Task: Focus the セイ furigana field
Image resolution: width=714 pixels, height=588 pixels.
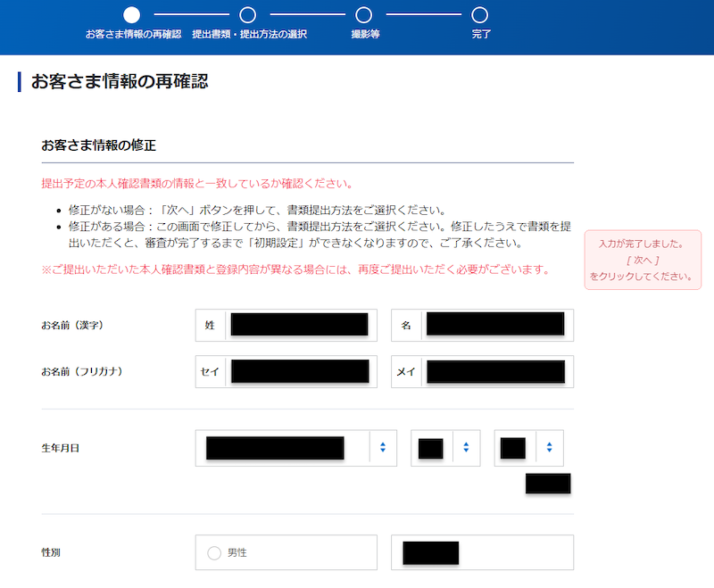Action: tap(298, 371)
